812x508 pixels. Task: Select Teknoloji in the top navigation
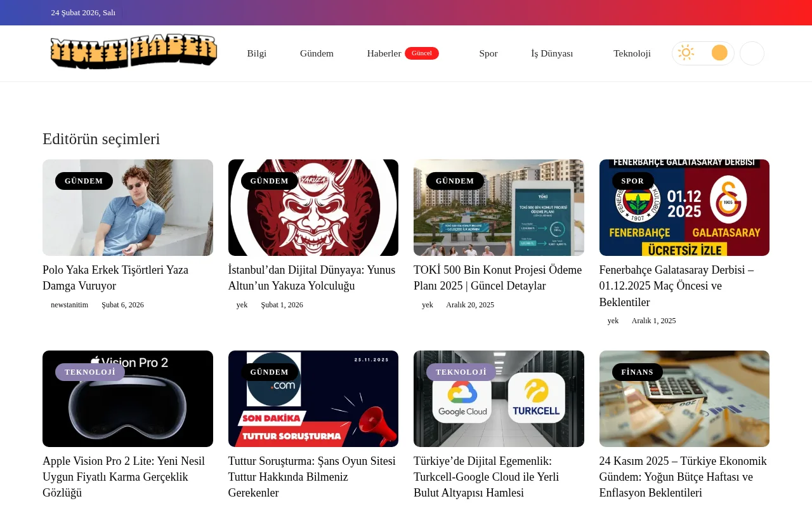632,53
